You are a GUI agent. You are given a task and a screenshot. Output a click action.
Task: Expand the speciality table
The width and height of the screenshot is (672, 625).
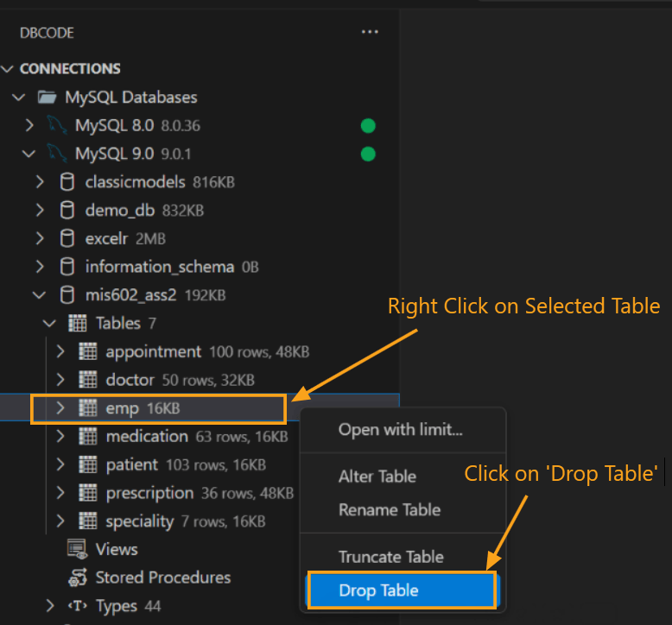pyautogui.click(x=60, y=521)
